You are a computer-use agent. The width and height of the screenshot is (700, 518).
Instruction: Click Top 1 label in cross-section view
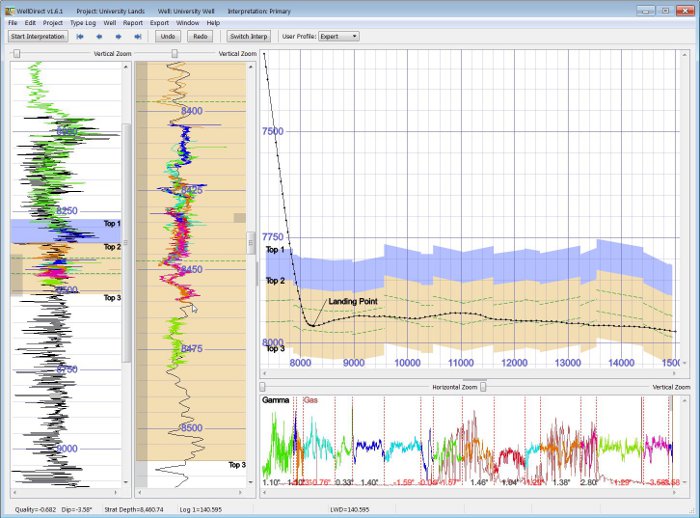[x=275, y=250]
